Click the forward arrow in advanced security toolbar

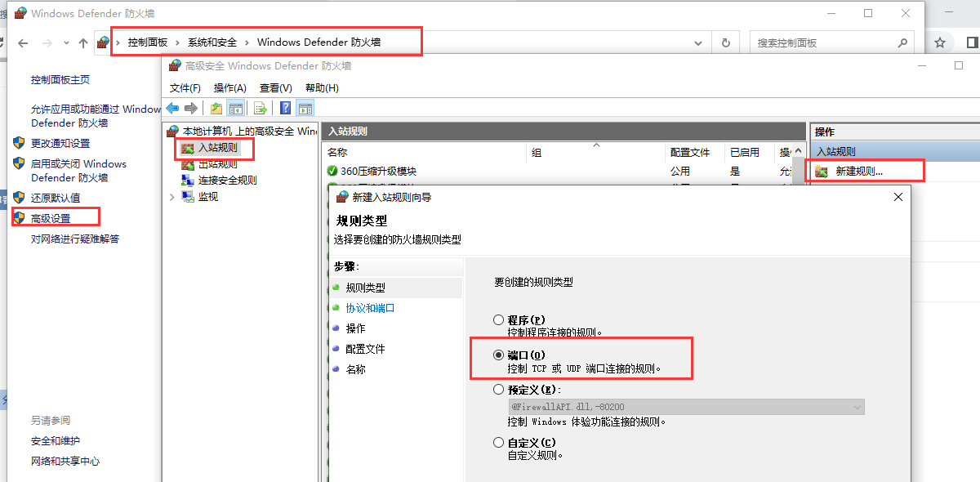click(x=191, y=108)
